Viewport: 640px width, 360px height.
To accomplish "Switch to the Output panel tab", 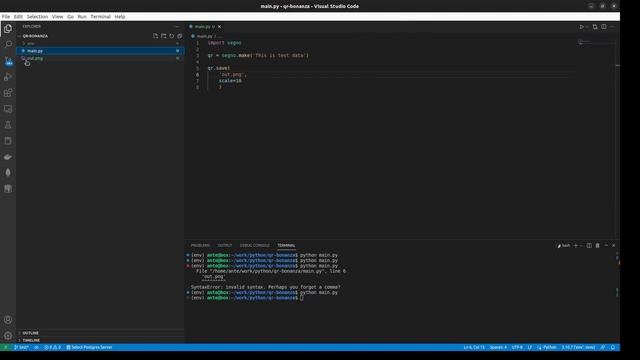I will (x=224, y=245).
